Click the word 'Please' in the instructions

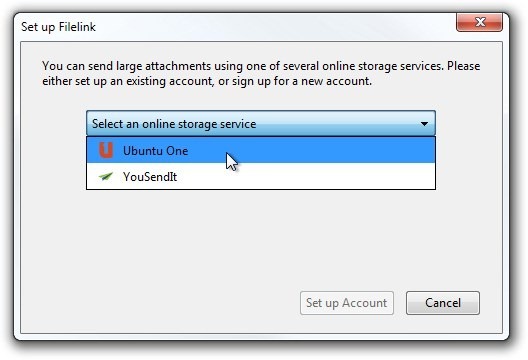coord(463,66)
